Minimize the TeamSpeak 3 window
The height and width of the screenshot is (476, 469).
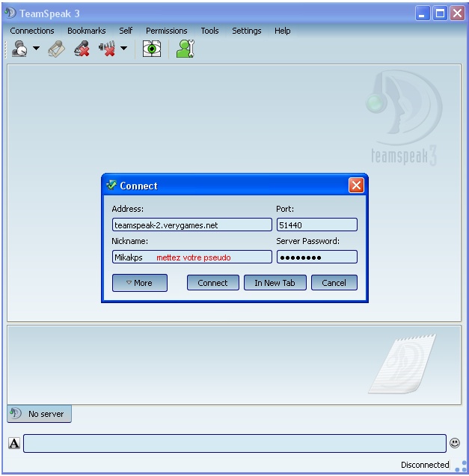pyautogui.click(x=422, y=13)
